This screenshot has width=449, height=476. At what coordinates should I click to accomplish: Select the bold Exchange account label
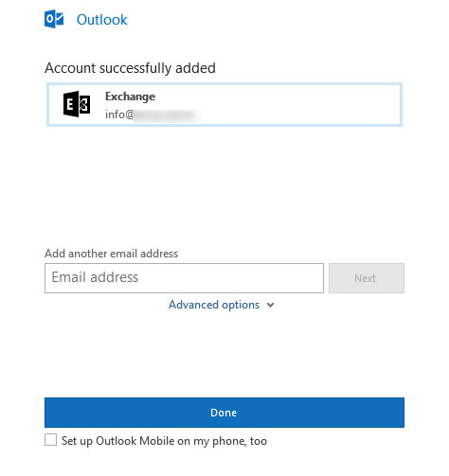point(130,97)
